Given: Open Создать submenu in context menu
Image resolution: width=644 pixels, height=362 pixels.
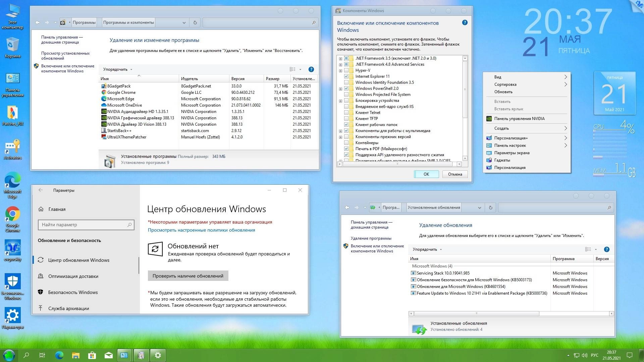Looking at the screenshot, I should (x=527, y=128).
